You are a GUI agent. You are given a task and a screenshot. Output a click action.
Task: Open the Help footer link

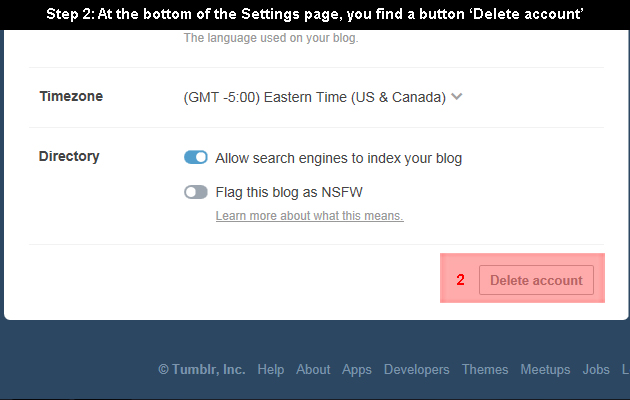click(271, 369)
